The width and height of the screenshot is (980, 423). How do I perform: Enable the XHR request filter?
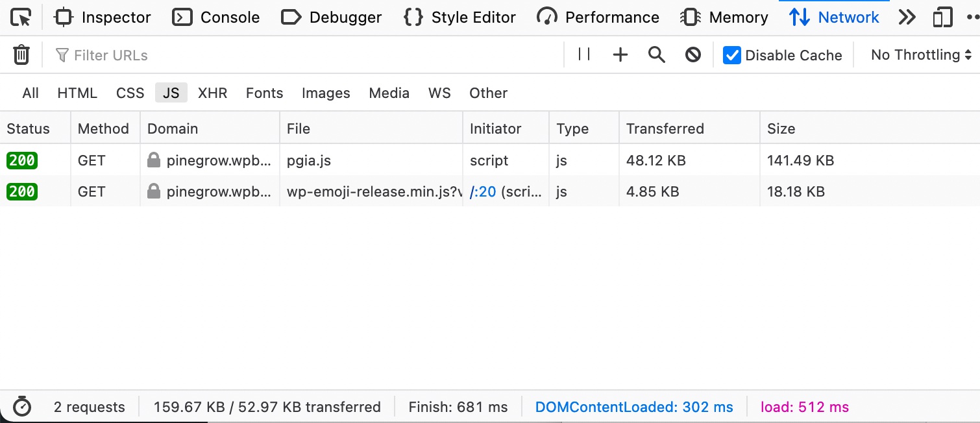[x=213, y=93]
